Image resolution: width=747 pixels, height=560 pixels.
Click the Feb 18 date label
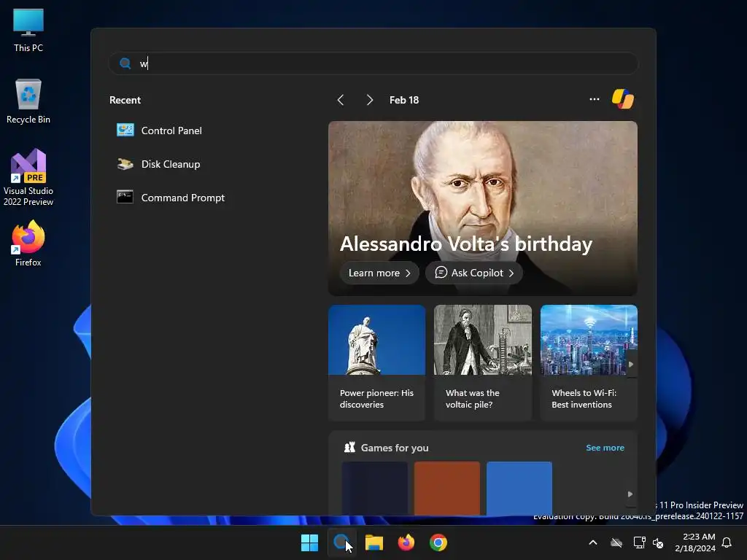[x=404, y=100]
